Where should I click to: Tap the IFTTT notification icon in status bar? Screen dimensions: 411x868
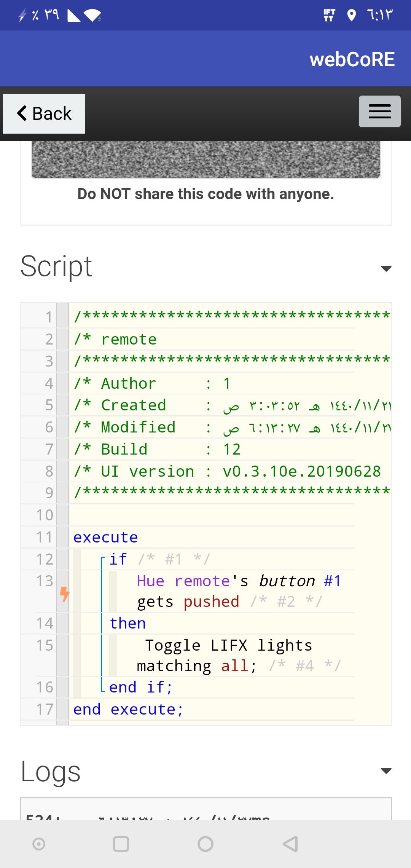point(329,15)
